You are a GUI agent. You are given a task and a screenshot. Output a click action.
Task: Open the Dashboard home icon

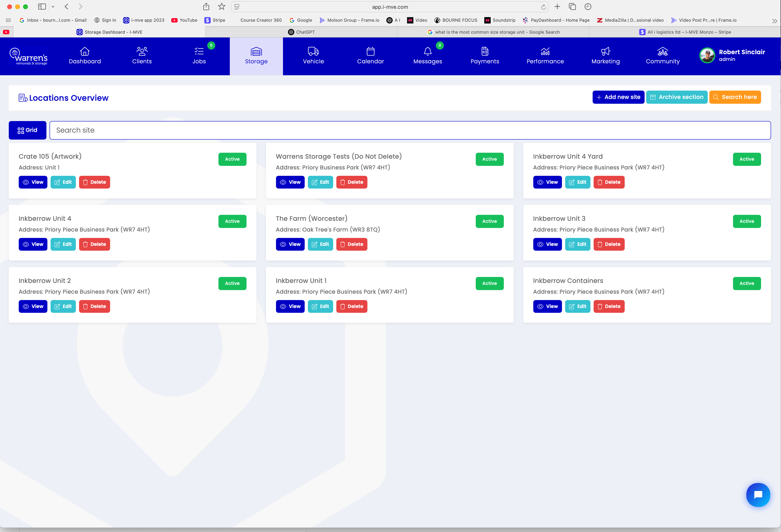tap(85, 51)
